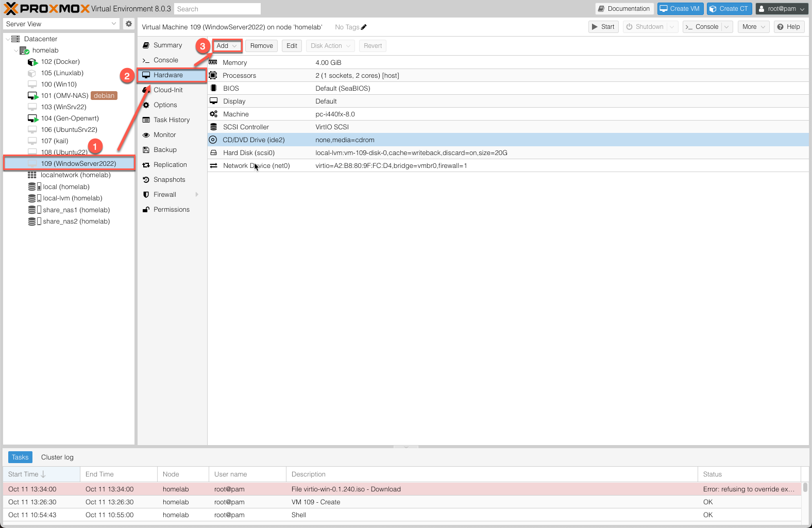Click the Replication icon
Screen dimensions: 812x528
(x=146, y=165)
